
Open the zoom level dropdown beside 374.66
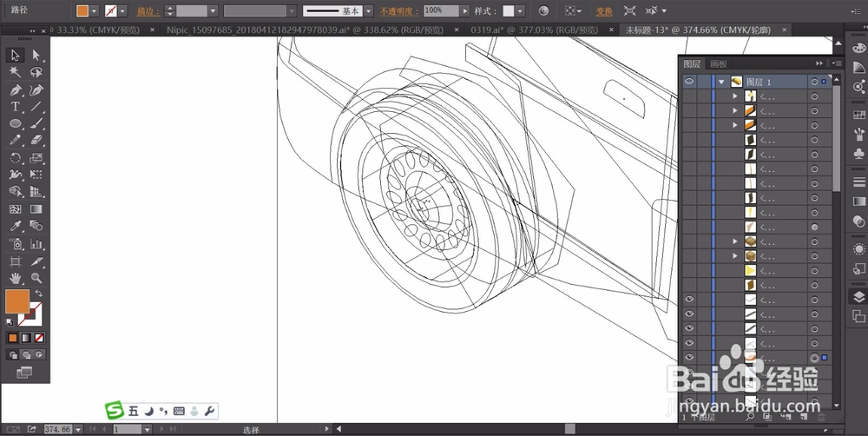[78, 429]
